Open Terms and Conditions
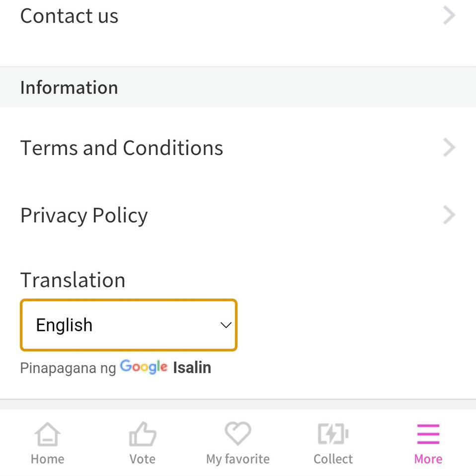This screenshot has width=476, height=476. coord(122,148)
